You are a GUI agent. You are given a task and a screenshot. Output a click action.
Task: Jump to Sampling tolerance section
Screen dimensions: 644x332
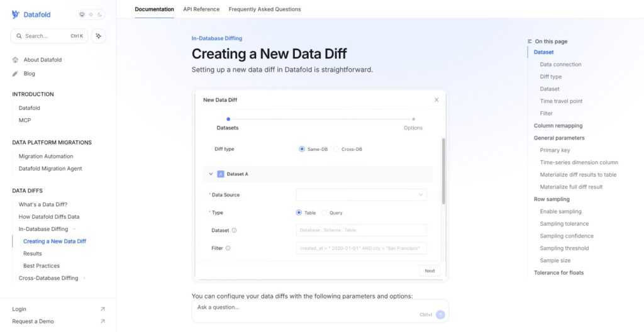[564, 224]
